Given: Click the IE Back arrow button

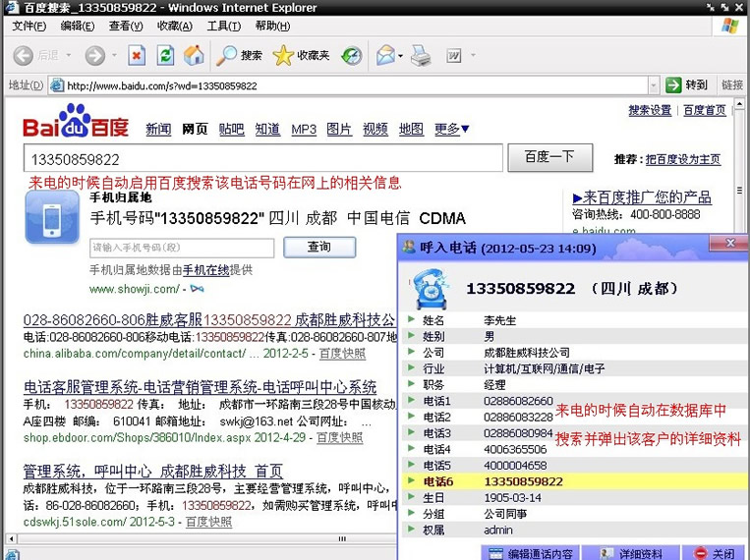Looking at the screenshot, I should [23, 56].
